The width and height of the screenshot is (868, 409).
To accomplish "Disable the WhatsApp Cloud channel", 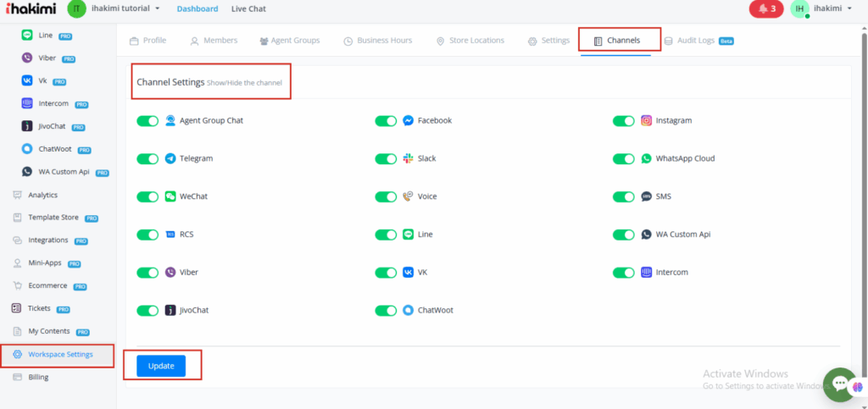I will 623,158.
